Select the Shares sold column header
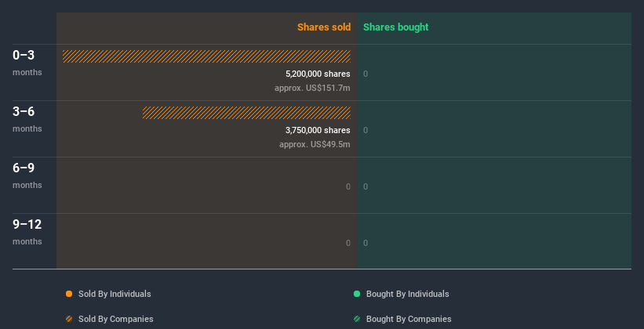The height and width of the screenshot is (329, 644). click(323, 27)
